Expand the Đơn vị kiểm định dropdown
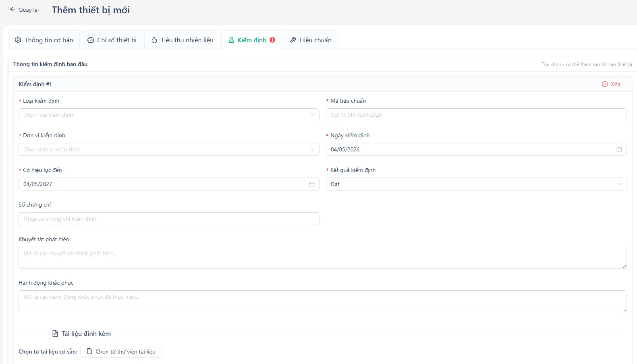 pos(169,149)
